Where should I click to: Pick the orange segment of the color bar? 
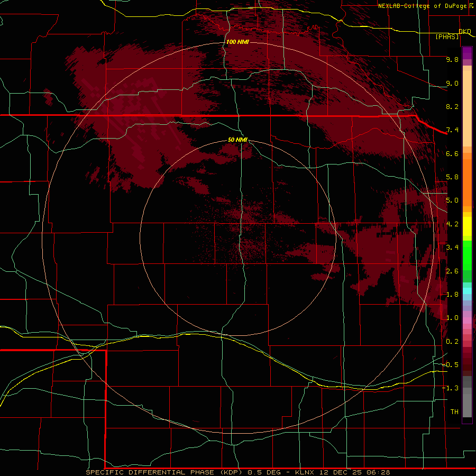tap(467, 182)
